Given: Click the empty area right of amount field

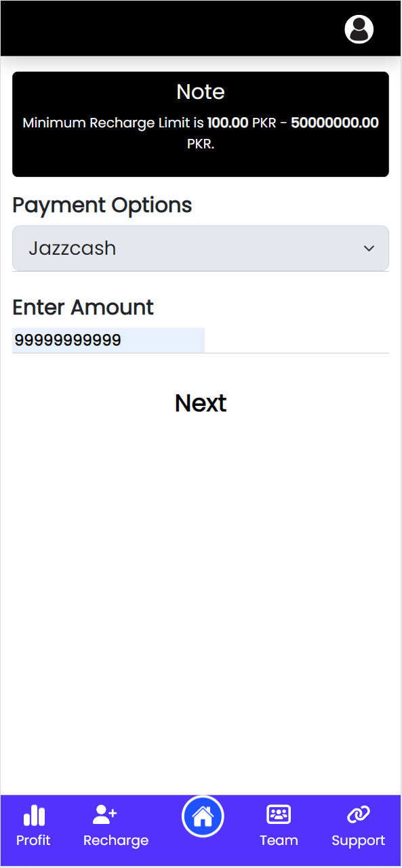Looking at the screenshot, I should [x=297, y=340].
